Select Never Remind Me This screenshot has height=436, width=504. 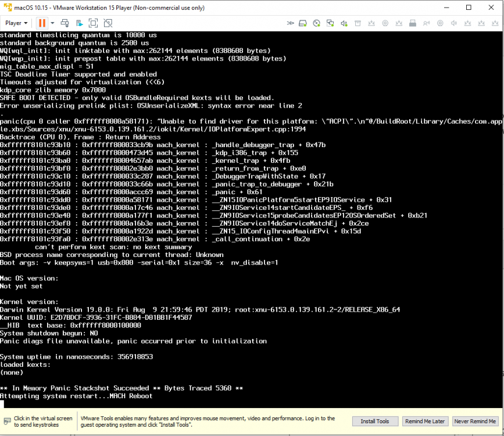tap(475, 421)
